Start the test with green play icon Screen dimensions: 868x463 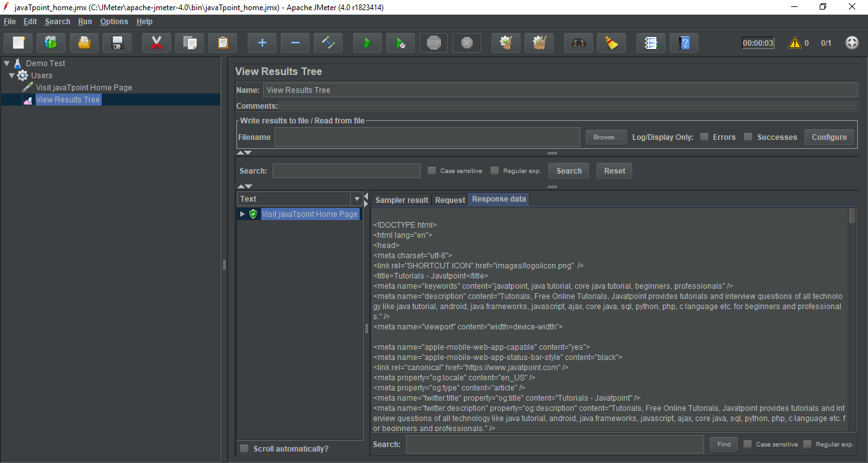tap(367, 43)
